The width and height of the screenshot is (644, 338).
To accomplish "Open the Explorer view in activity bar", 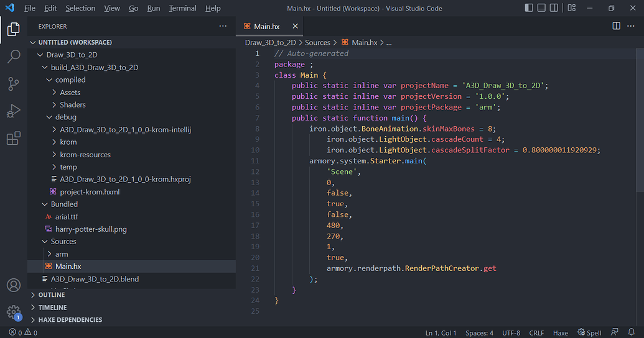I will pos(13,29).
